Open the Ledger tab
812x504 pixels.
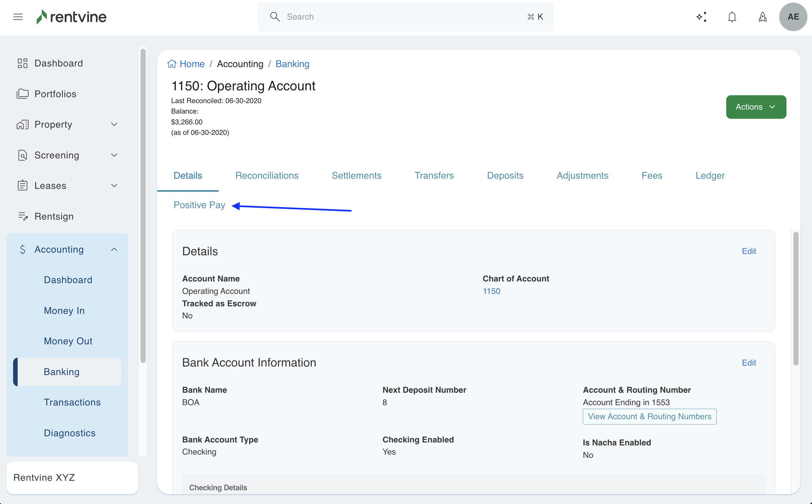(x=710, y=176)
